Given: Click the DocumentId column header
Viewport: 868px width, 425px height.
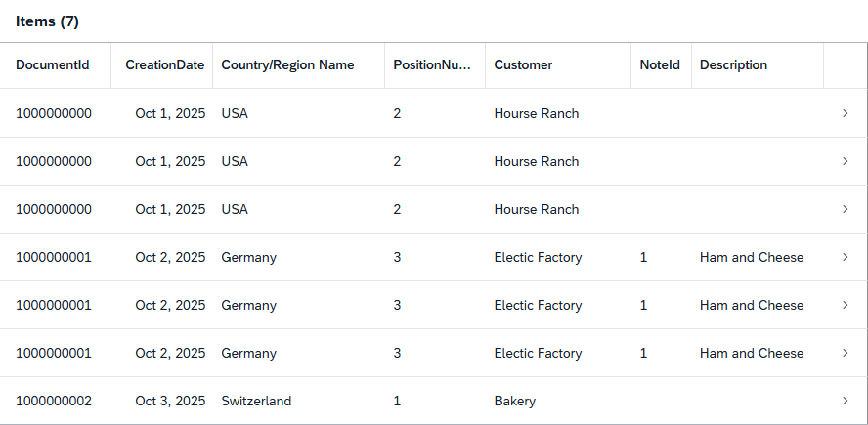Looking at the screenshot, I should (53, 65).
